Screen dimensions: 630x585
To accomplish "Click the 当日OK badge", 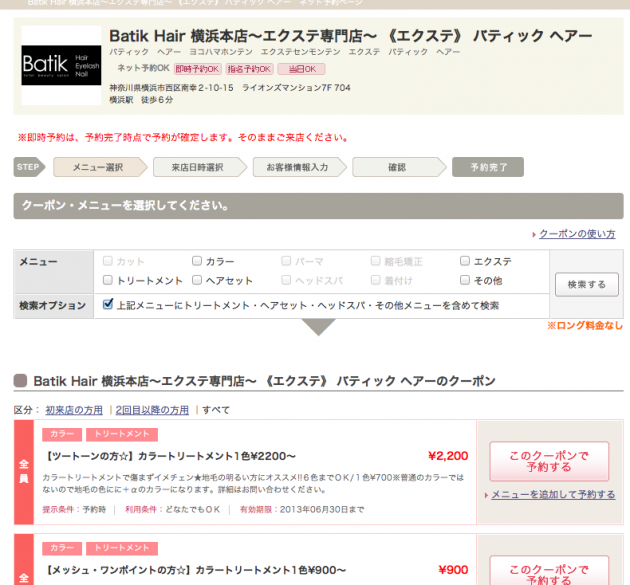I will (x=301, y=69).
